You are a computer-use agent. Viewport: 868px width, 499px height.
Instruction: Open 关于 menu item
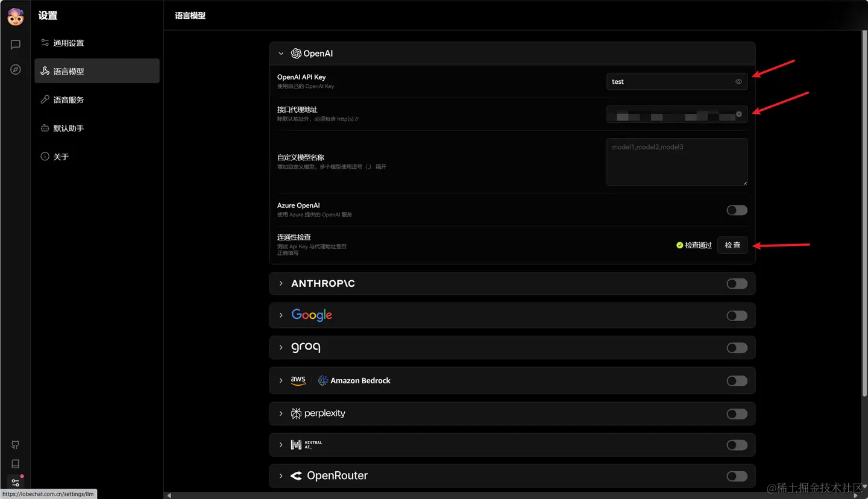pos(97,156)
